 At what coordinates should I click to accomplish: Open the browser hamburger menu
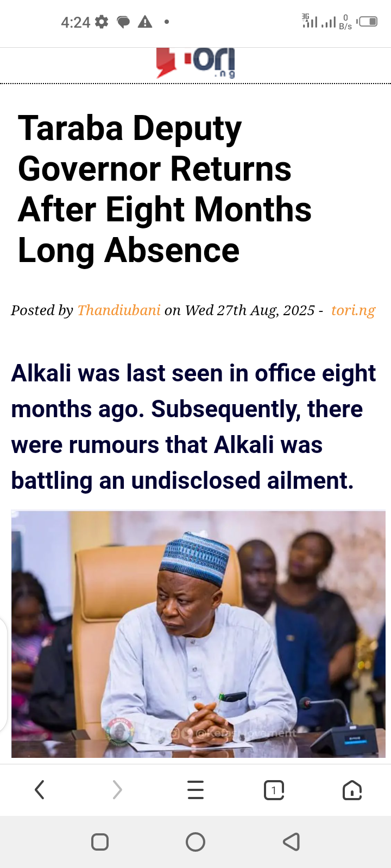click(x=195, y=790)
